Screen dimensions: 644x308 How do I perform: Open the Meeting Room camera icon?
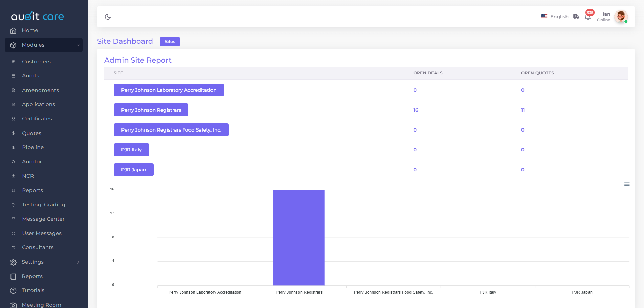coord(13,305)
